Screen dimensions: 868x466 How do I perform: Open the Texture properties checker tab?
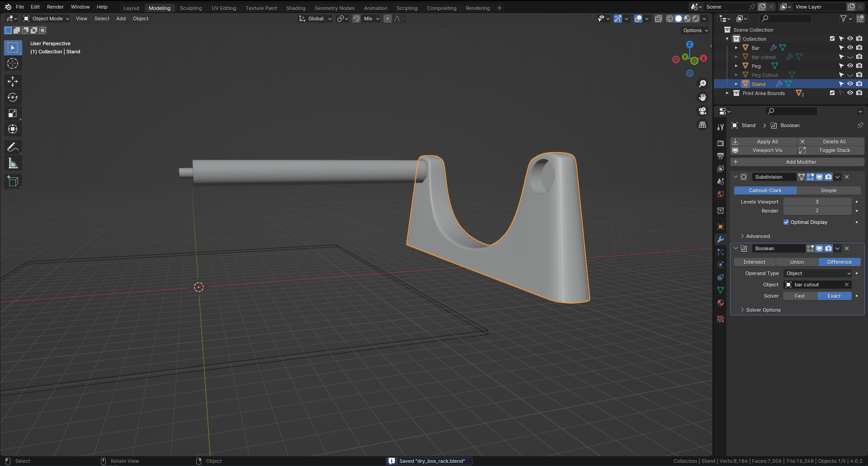721,319
